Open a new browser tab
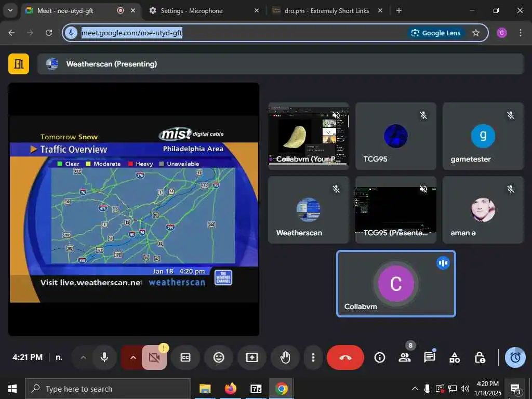The width and height of the screenshot is (532, 399). pyautogui.click(x=399, y=10)
